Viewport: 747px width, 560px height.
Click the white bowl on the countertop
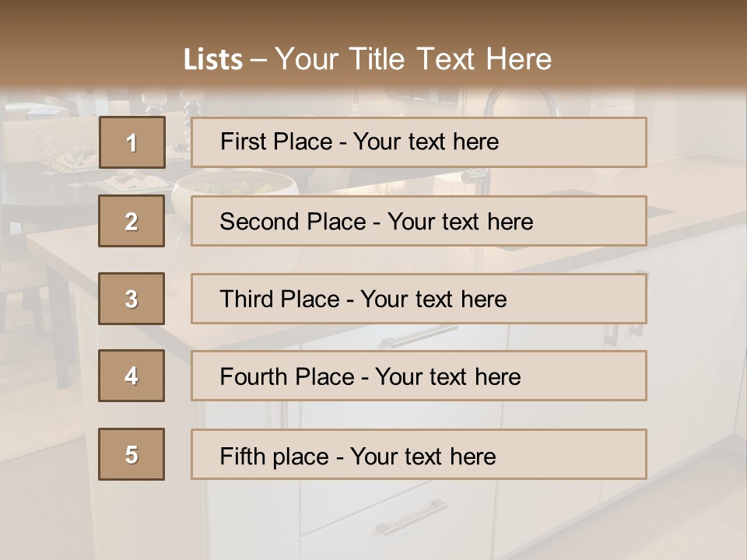234,191
